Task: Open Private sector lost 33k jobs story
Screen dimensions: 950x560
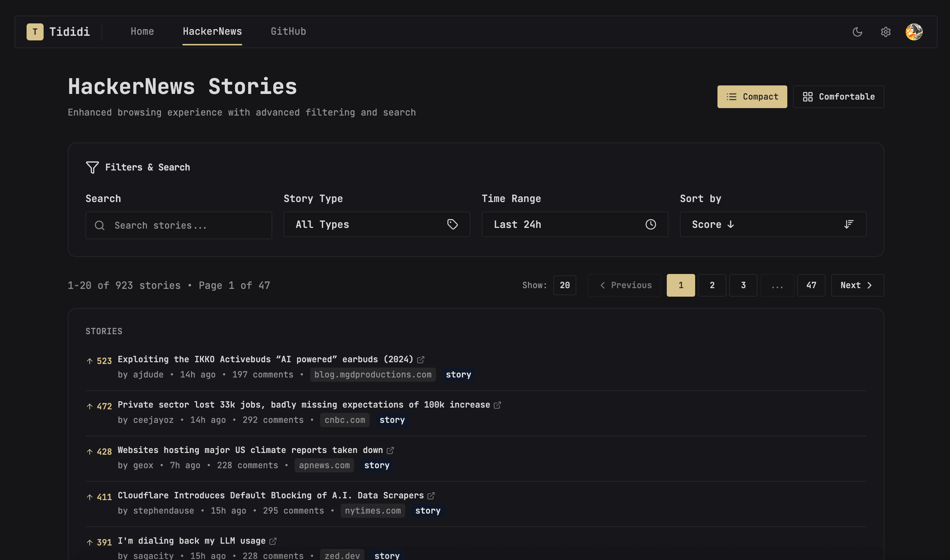Action: coord(304,404)
